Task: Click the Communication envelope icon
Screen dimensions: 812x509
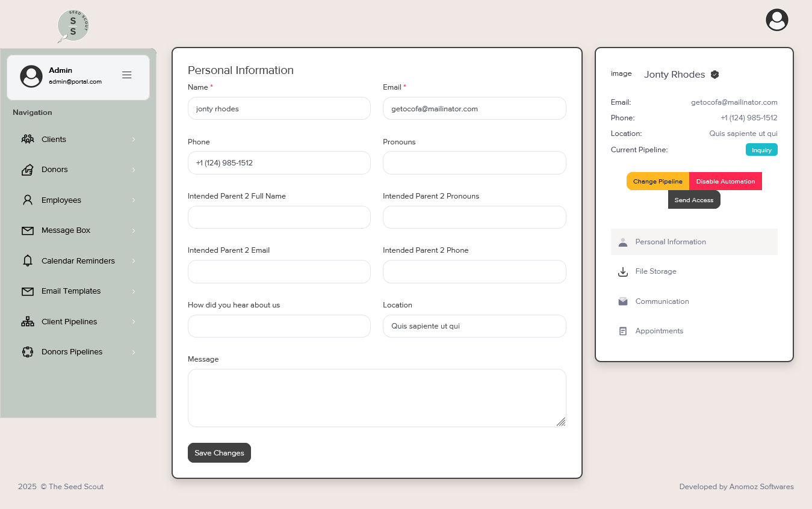Action: coord(623,301)
